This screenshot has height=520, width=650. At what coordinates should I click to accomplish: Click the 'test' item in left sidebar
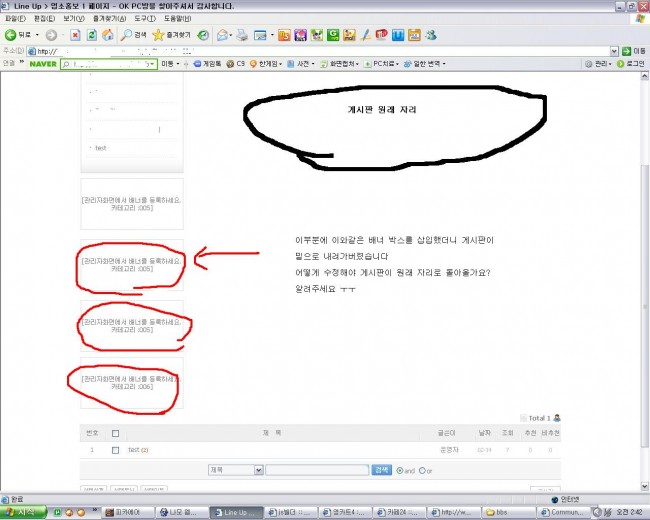[101, 148]
